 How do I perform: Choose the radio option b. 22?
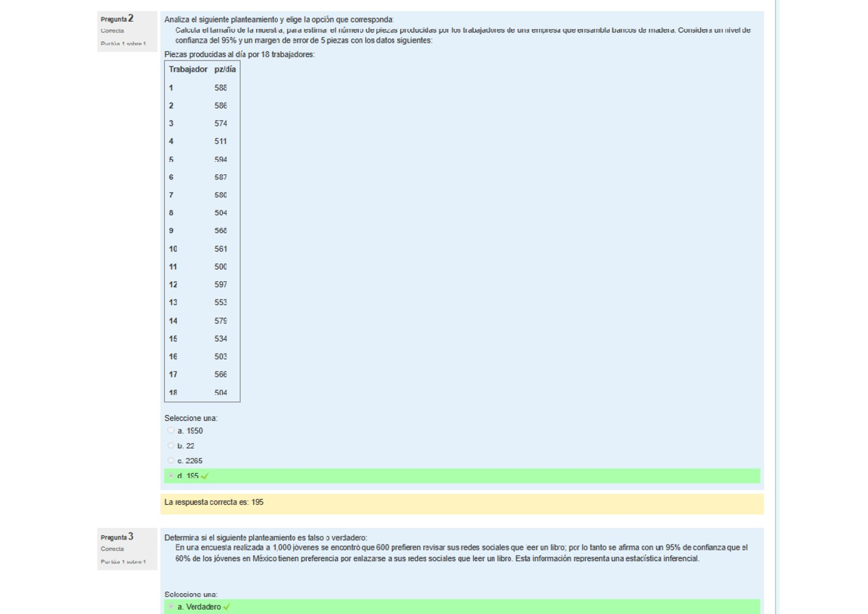(x=171, y=446)
